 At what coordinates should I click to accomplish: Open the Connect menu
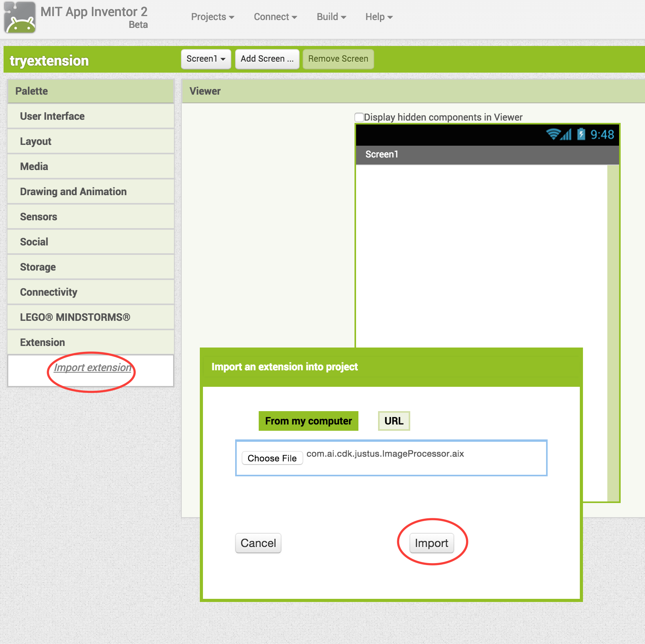275,17
